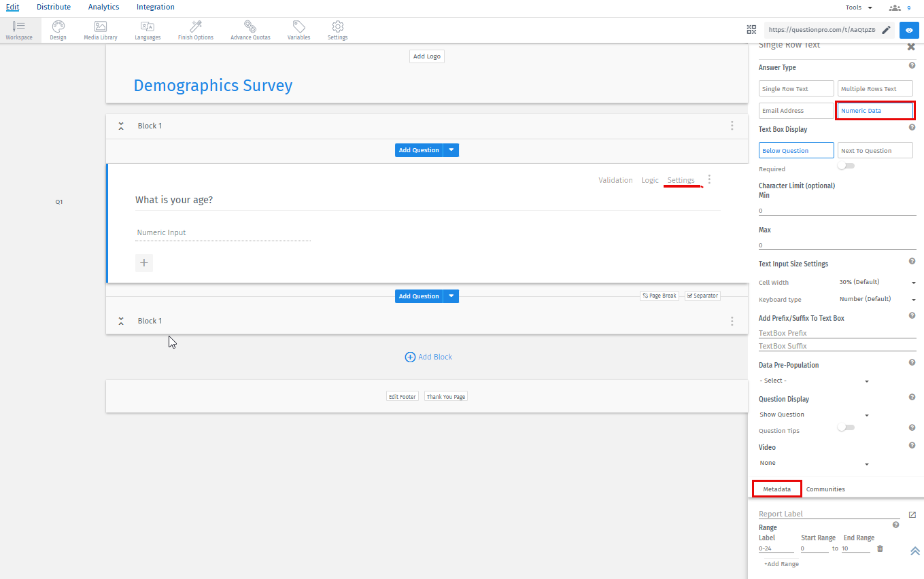Delete the range using the trash icon

(x=879, y=548)
